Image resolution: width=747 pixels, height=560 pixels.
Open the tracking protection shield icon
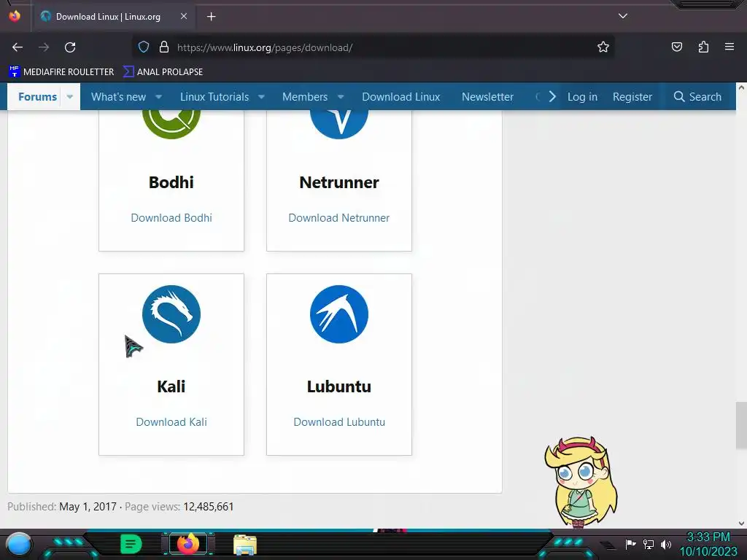144,47
